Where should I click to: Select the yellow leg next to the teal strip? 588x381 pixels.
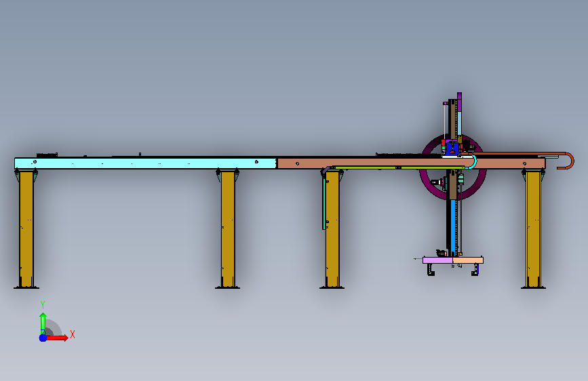click(x=332, y=228)
